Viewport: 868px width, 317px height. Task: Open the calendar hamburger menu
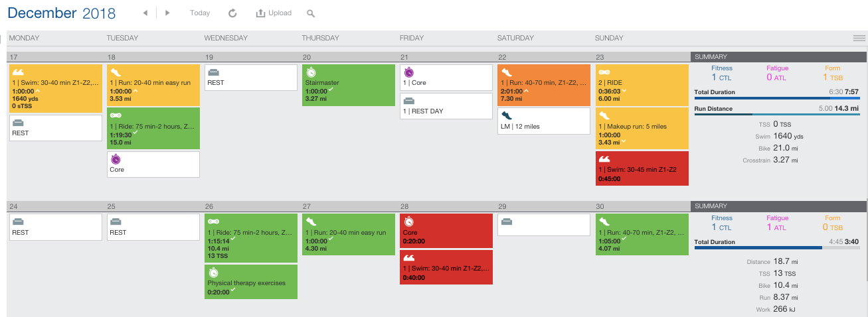tap(859, 38)
